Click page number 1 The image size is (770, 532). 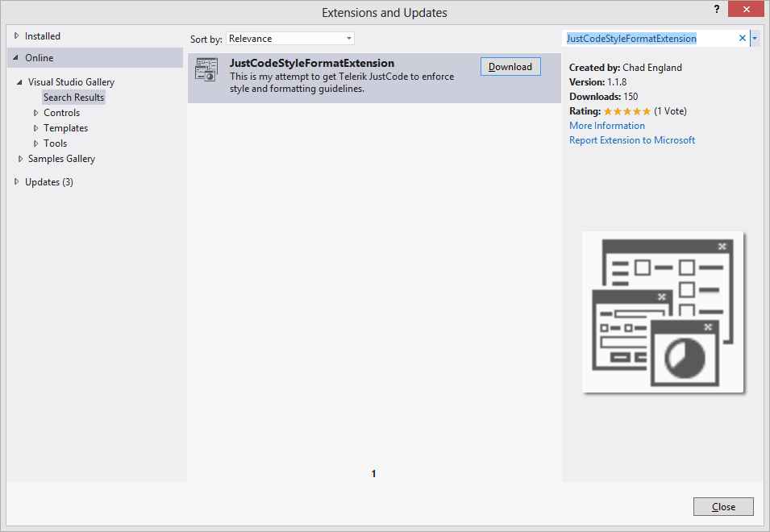[373, 474]
